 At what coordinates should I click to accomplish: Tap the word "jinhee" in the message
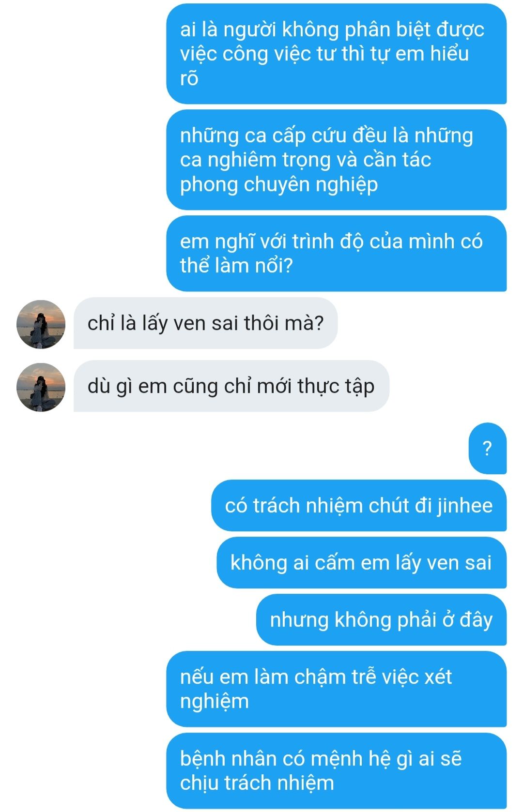465,506
